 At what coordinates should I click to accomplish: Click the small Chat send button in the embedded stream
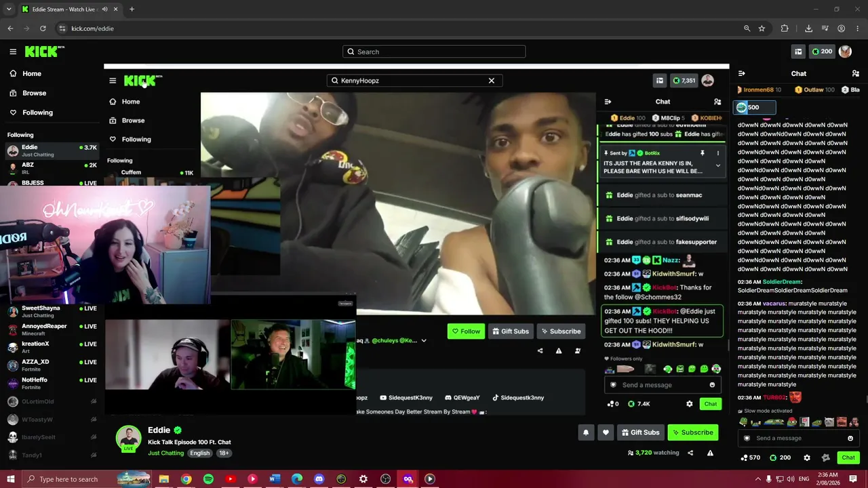tap(710, 404)
